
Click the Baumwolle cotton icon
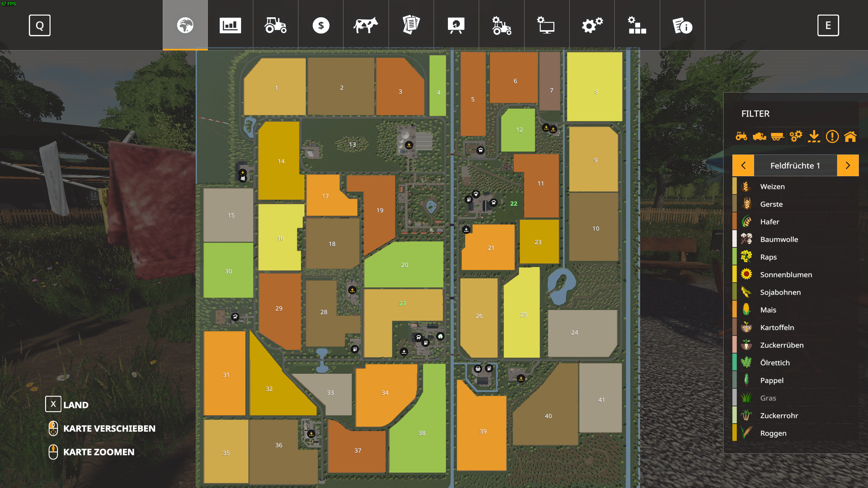tap(746, 239)
